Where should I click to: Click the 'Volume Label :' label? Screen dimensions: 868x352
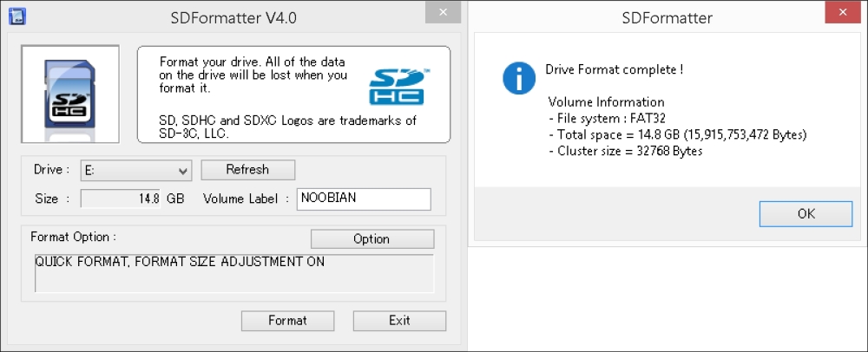point(246,199)
